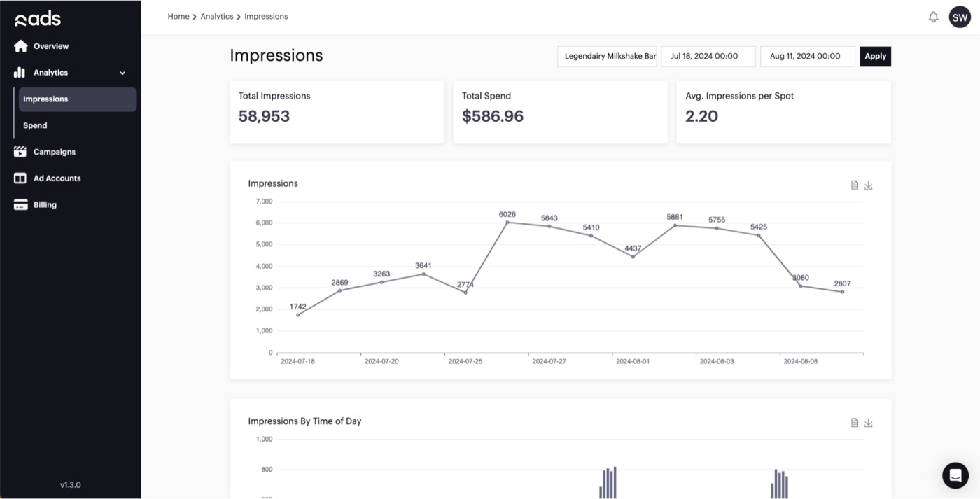
Task: Select the Analytics bar-chart icon
Action: pyautogui.click(x=19, y=72)
